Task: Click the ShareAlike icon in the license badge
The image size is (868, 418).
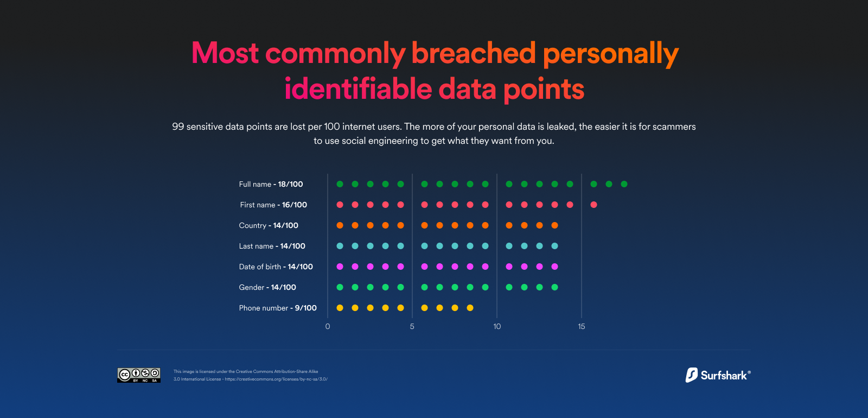Action: point(155,373)
